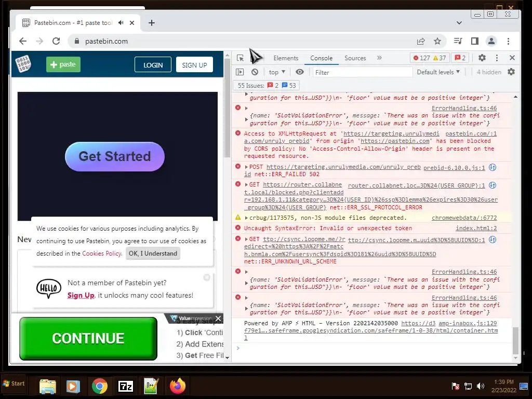532x399 pixels.
Task: Toggle the console sidebar icon
Action: pos(240,72)
